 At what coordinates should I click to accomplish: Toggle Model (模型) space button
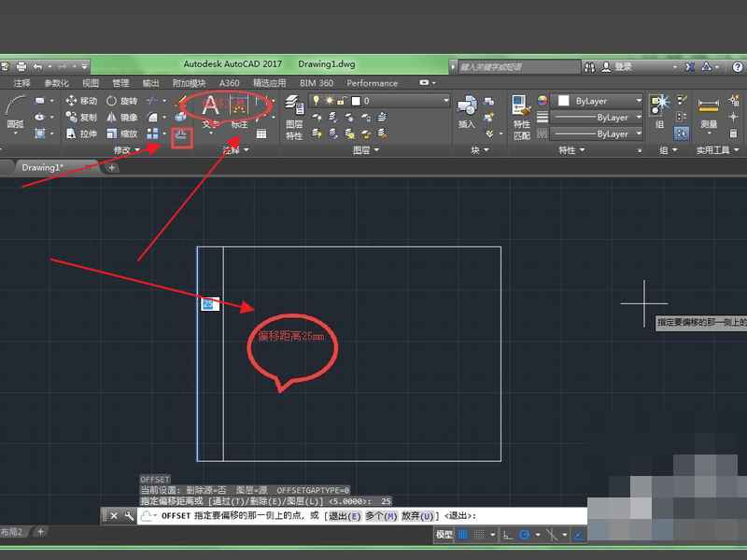pos(444,535)
